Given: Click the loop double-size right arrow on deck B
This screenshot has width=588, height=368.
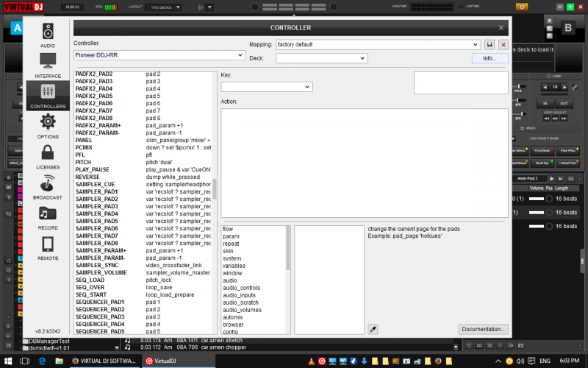Looking at the screenshot, I should click(564, 87).
